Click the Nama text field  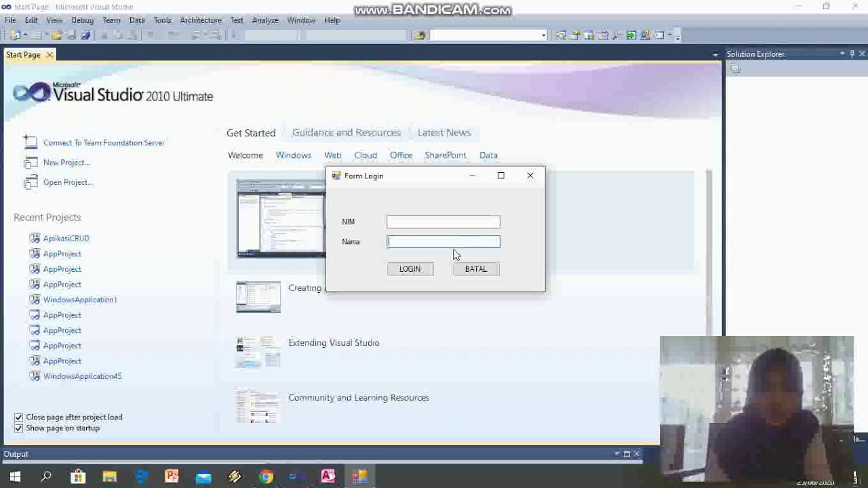443,241
